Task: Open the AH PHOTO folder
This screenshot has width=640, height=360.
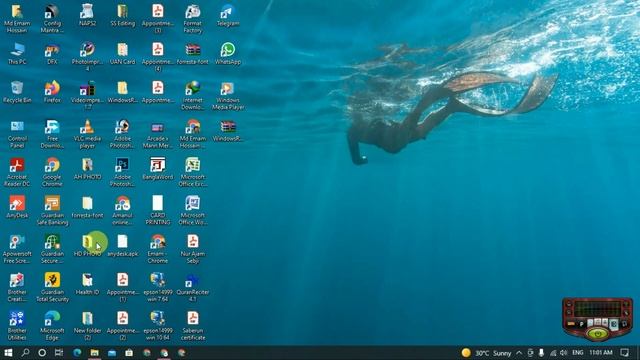Action: click(87, 169)
